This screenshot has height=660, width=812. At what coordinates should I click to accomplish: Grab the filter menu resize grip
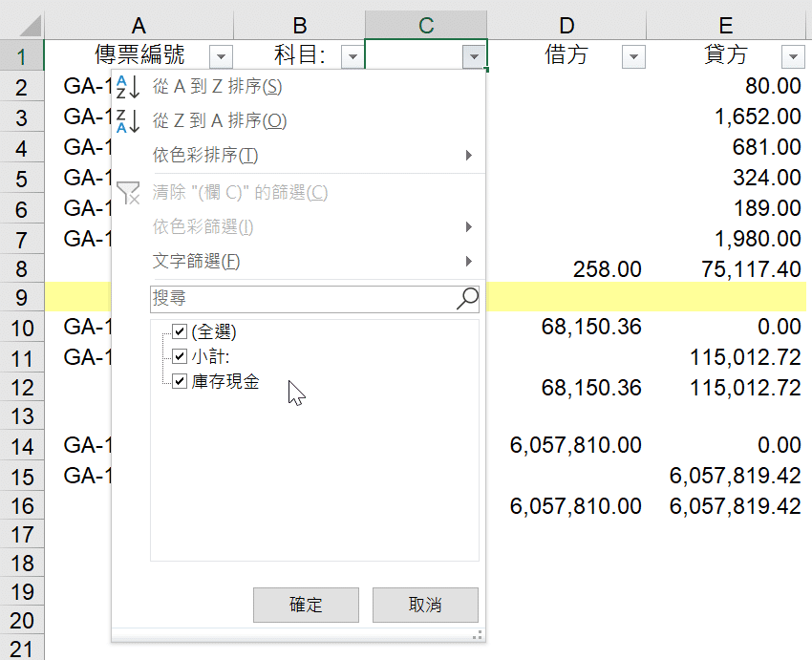(x=478, y=635)
